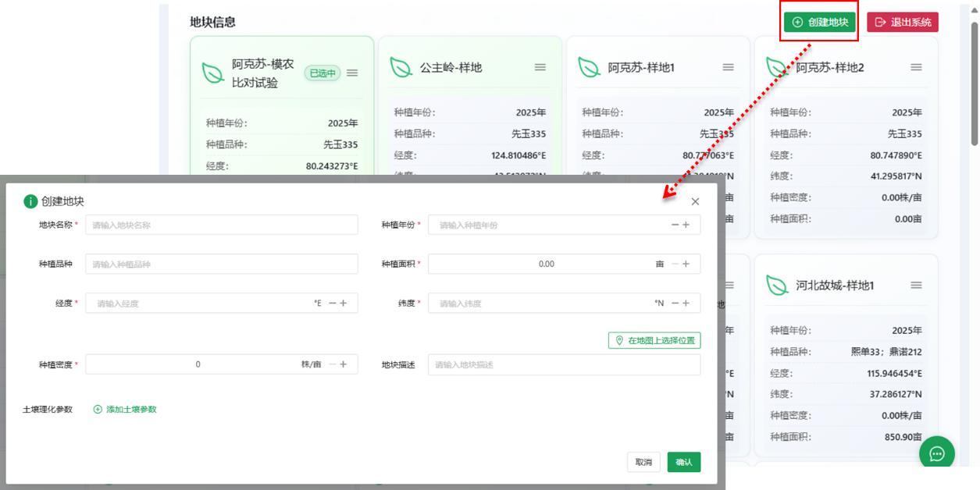Click the page vertical scrollbar
The image size is (980, 490).
pyautogui.click(x=974, y=85)
